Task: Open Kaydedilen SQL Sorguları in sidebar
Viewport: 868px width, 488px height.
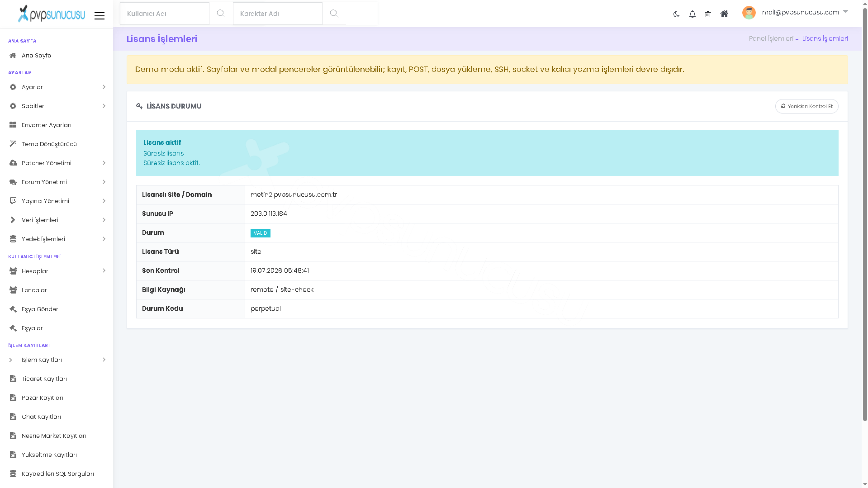Action: pos(57,474)
